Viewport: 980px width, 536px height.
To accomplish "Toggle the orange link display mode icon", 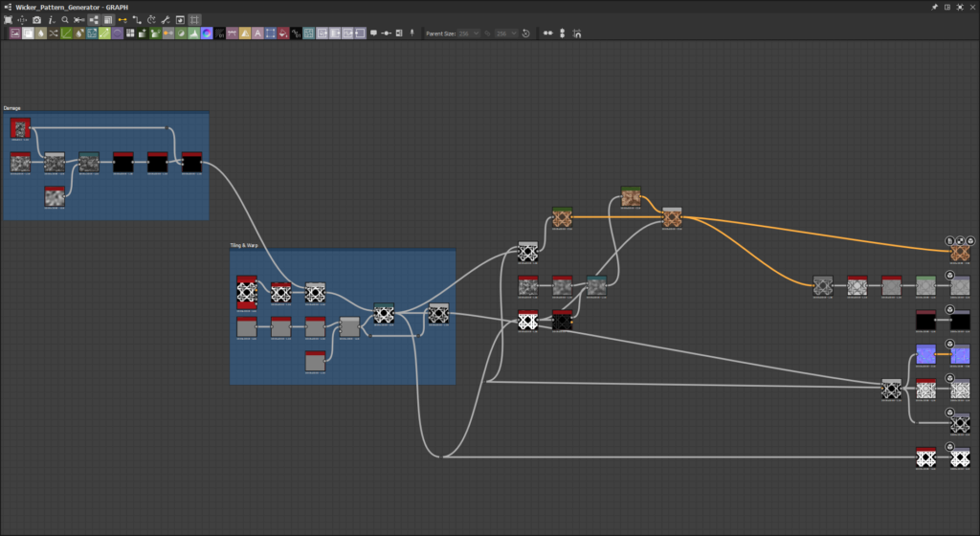I will (x=122, y=19).
